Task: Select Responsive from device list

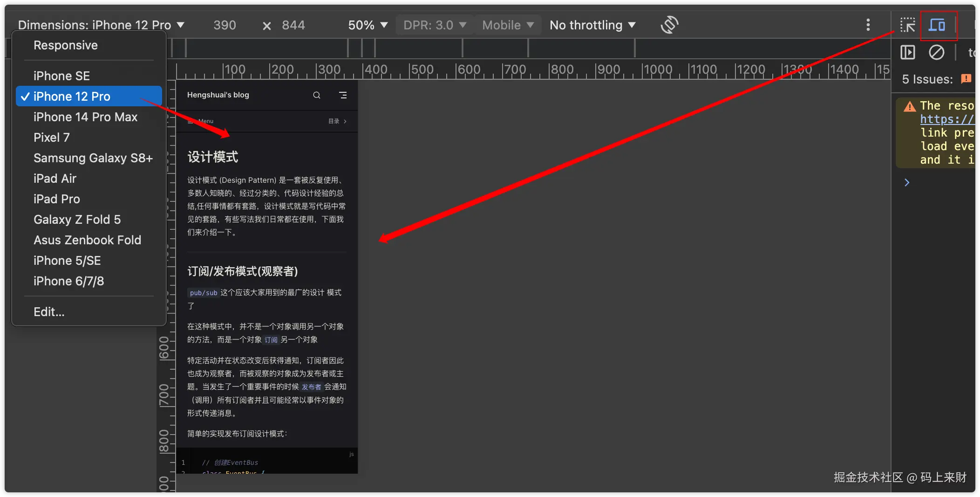Action: click(88, 45)
